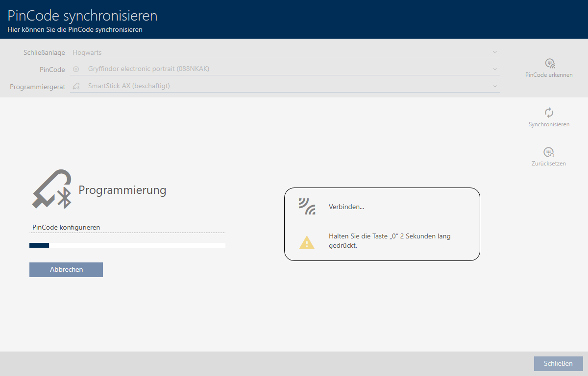
Task: Expand the Programmiergerät dropdown chevron
Action: (x=494, y=86)
